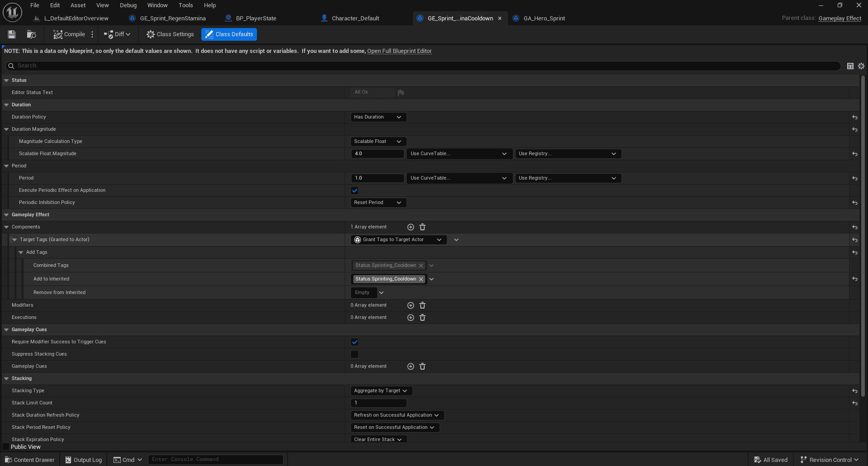
Task: Clear Modifiers array with trash icon
Action: (422, 305)
